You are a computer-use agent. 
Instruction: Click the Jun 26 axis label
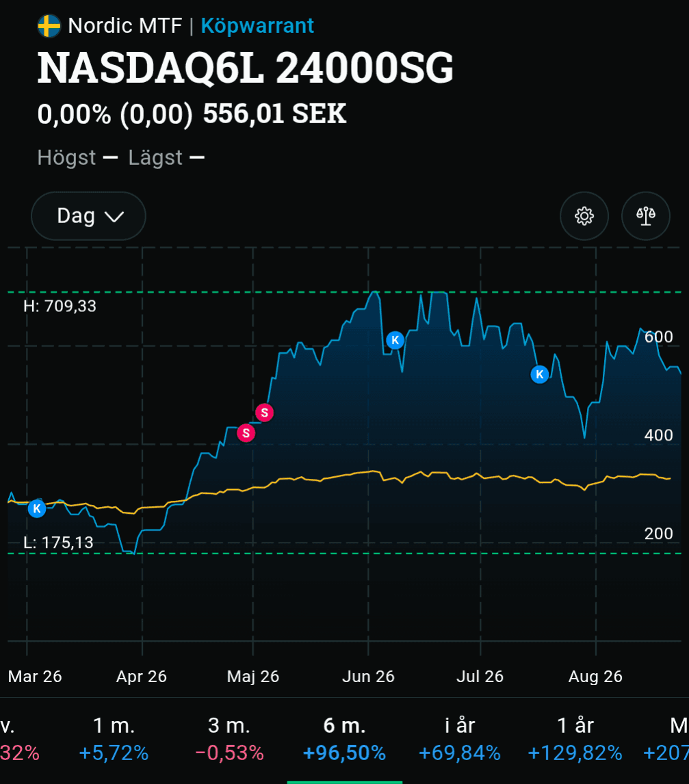pyautogui.click(x=369, y=677)
